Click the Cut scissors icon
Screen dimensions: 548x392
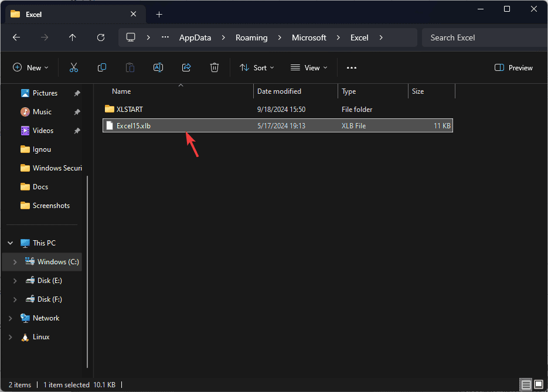(x=74, y=68)
